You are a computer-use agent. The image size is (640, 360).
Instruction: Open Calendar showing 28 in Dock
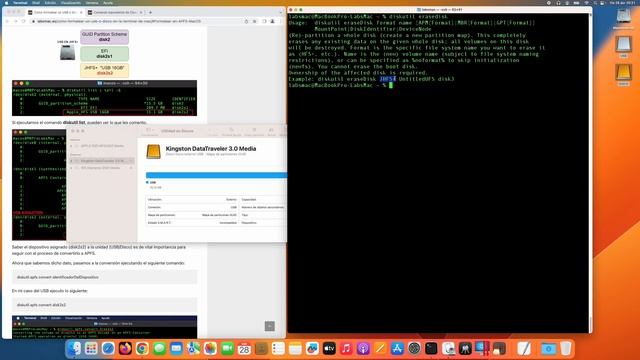[x=244, y=348]
